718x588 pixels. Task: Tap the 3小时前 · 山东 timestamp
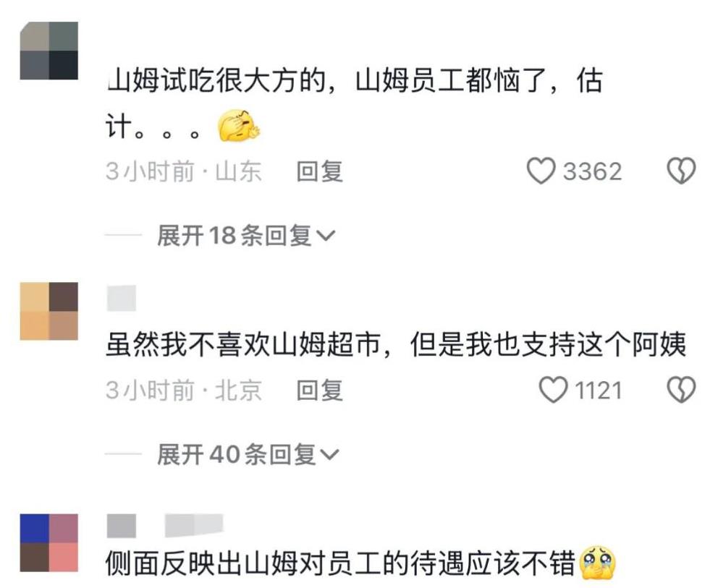coord(184,171)
